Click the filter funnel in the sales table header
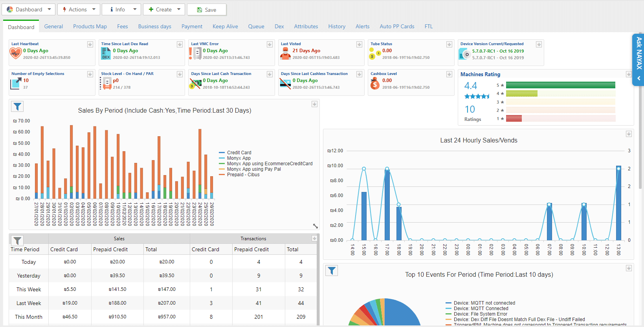This screenshot has width=644, height=327. pos(17,240)
